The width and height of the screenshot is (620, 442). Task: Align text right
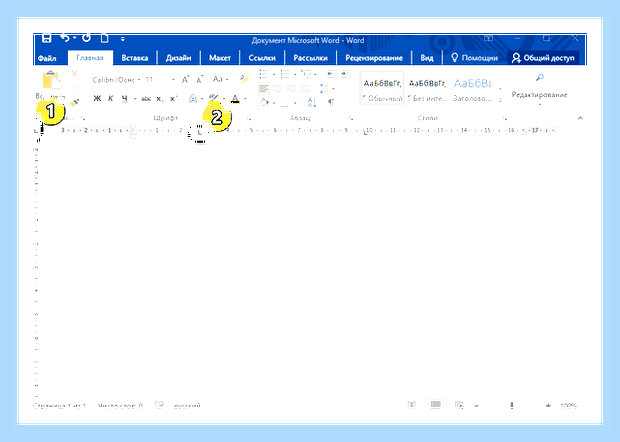[x=291, y=89]
